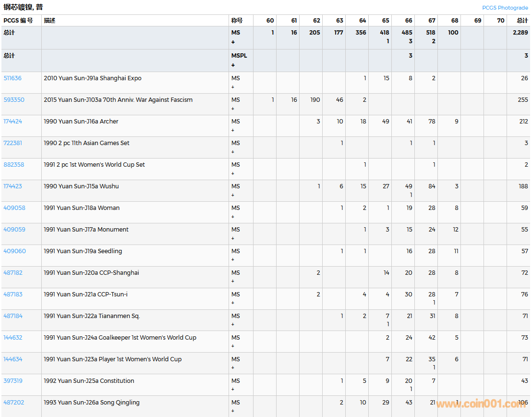Select PCGS number 722381 link
532x417 pixels.
[12, 143]
